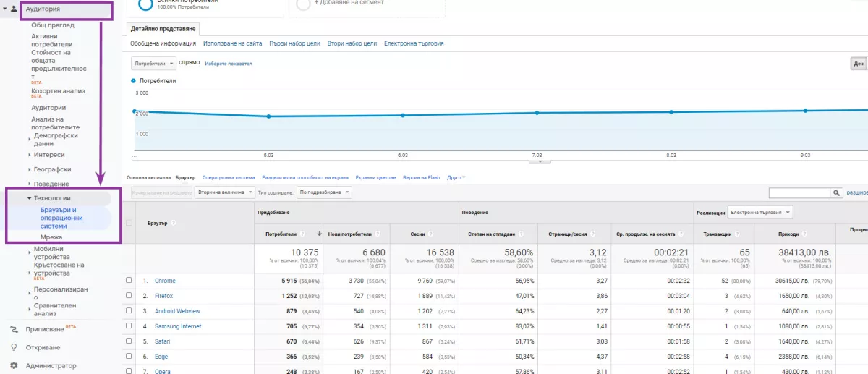
Task: Click the table search input field
Action: click(x=800, y=193)
